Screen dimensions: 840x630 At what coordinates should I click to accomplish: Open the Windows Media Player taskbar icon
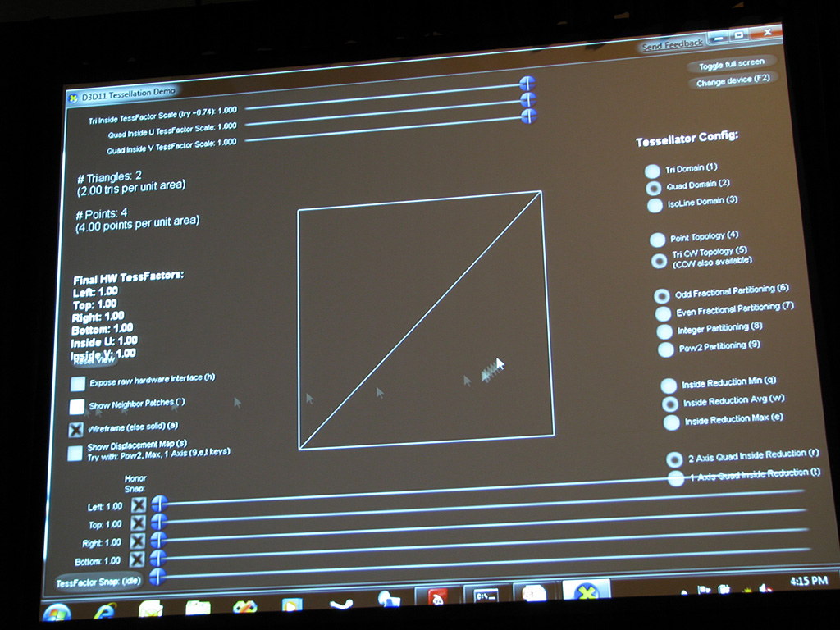(x=292, y=605)
